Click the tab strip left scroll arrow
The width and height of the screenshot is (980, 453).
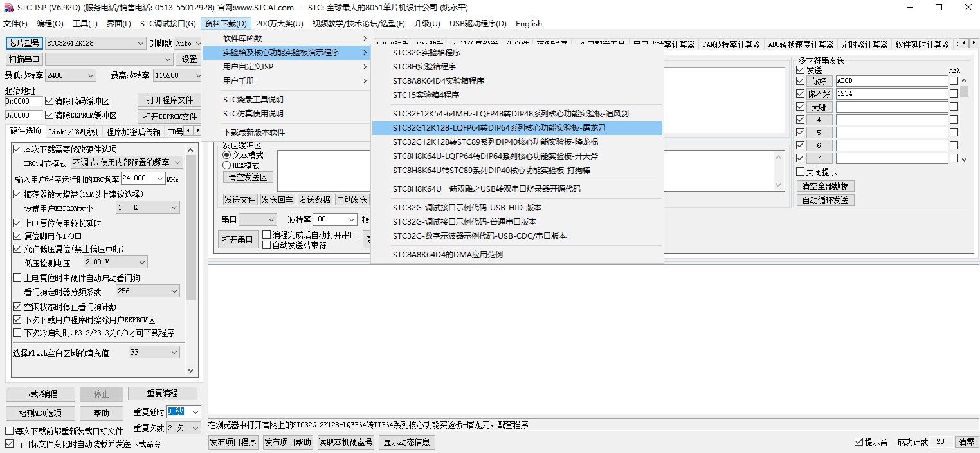pyautogui.click(x=963, y=43)
